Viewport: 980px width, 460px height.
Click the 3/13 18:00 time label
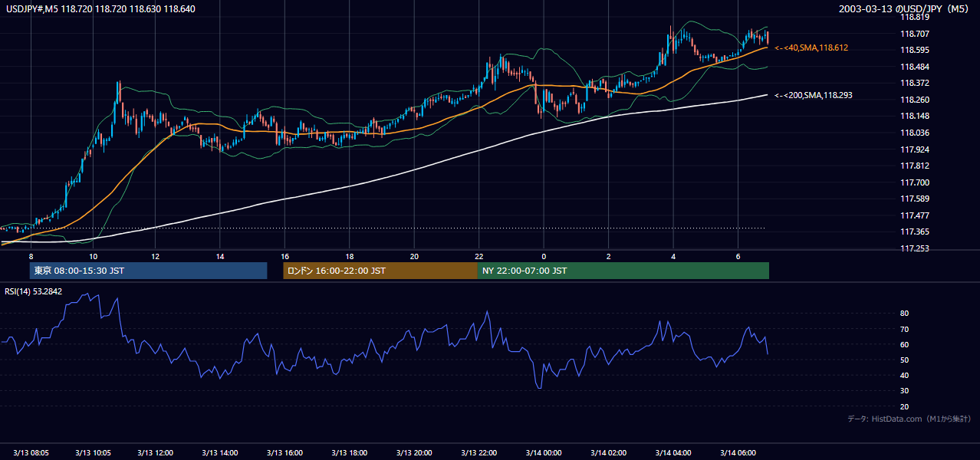(350, 453)
